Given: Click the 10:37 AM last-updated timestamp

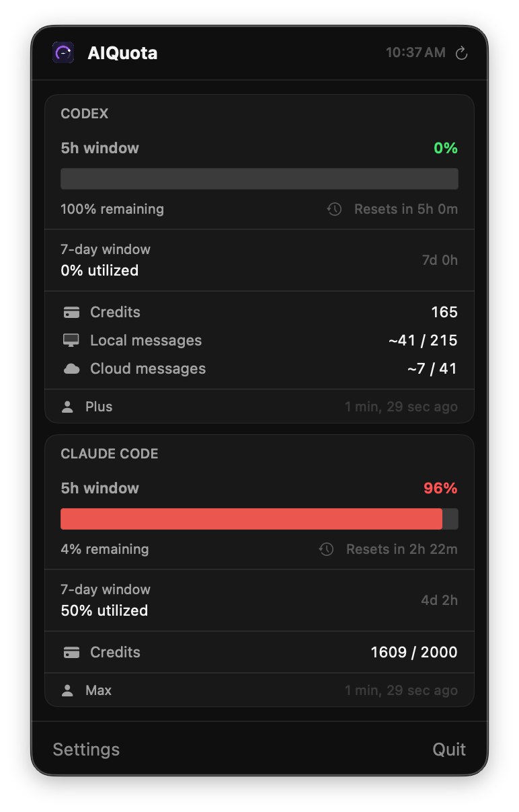Looking at the screenshot, I should click(415, 52).
